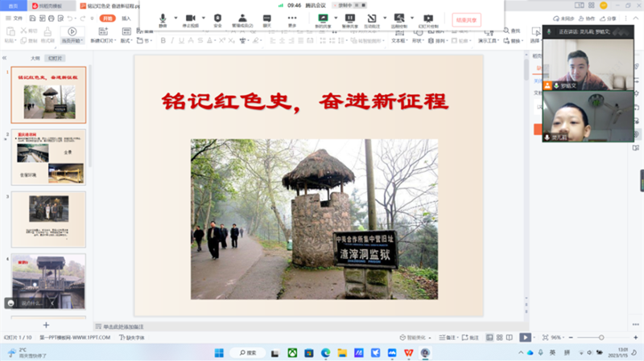Select slide 2 thumbnail

coord(48,157)
